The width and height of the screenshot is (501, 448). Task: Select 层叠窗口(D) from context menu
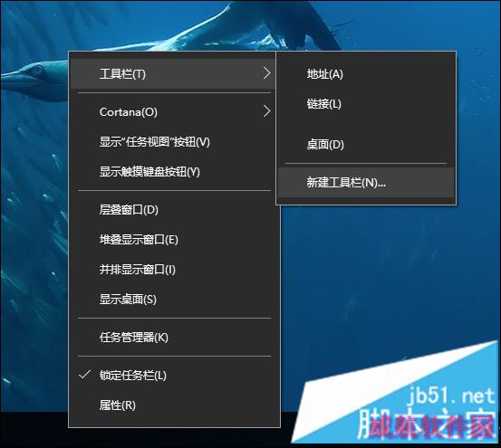click(173, 210)
